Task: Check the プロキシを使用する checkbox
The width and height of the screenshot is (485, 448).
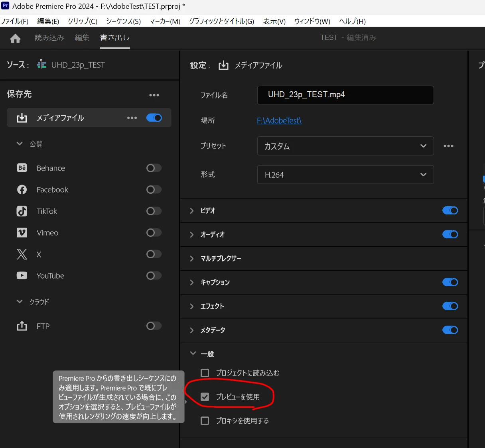Action: click(x=205, y=420)
